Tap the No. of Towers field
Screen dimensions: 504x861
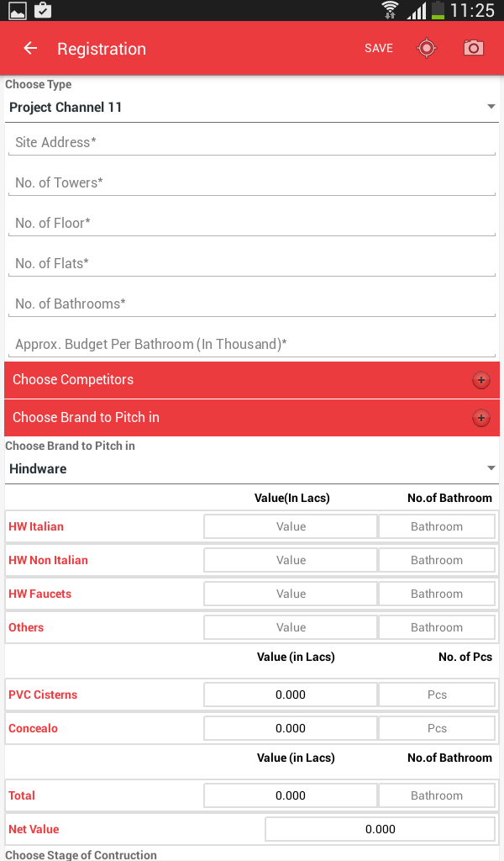point(252,183)
